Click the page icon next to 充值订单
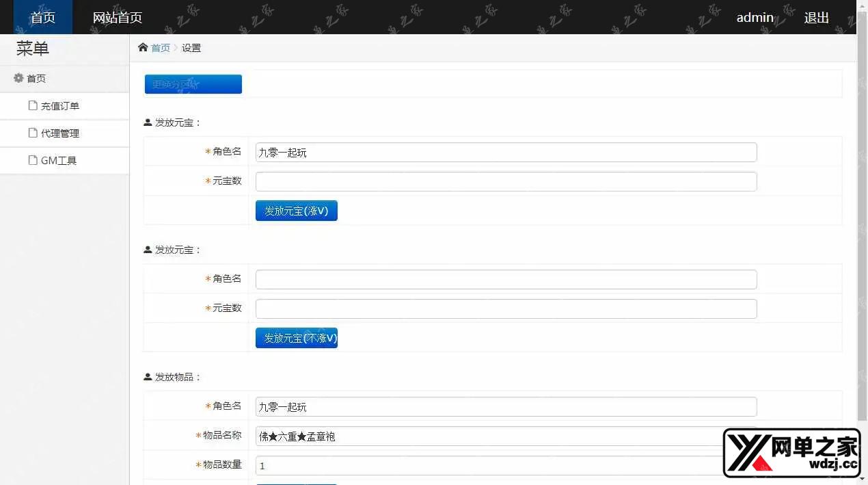This screenshot has height=485, width=868. [x=33, y=105]
